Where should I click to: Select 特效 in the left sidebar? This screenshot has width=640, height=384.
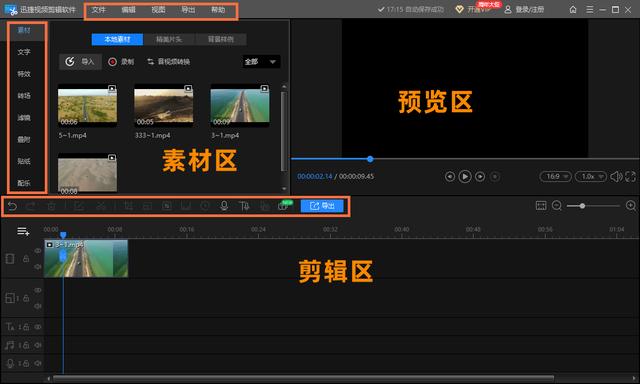24,74
